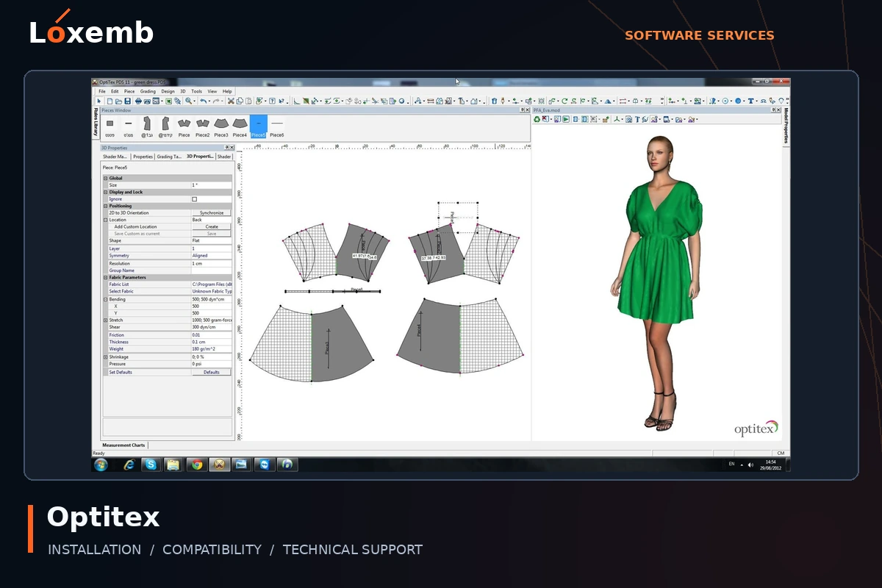Click the New file toolbar icon
882x588 pixels.
click(x=110, y=101)
